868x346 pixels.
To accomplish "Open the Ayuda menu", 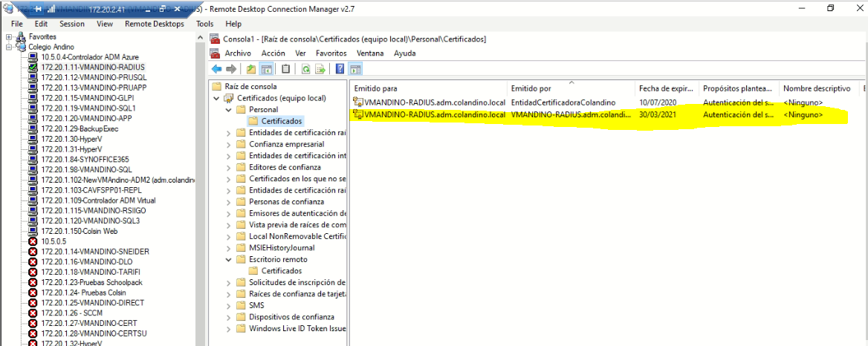I will point(405,53).
